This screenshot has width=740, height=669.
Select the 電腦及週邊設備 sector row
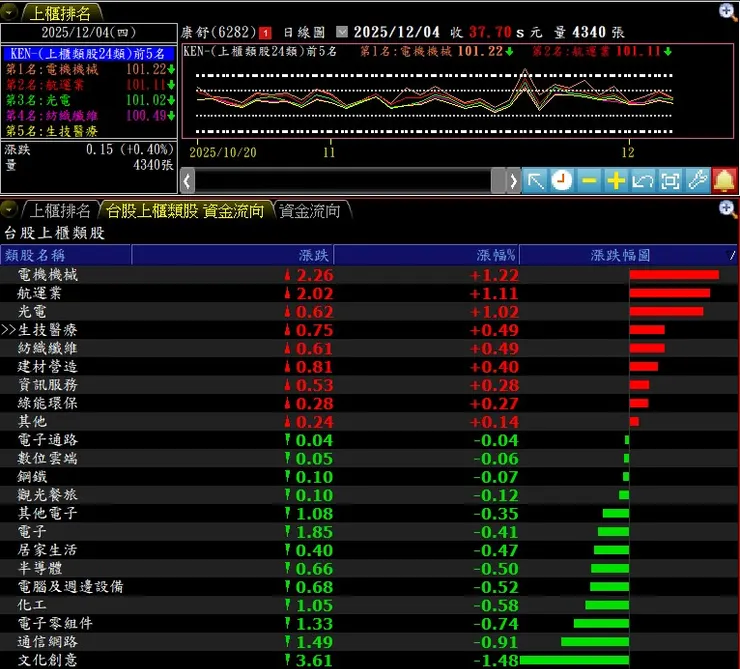[369, 587]
